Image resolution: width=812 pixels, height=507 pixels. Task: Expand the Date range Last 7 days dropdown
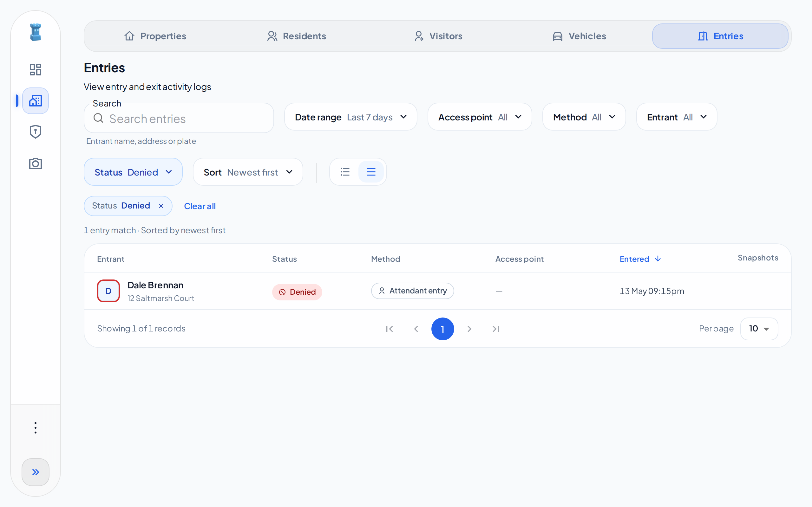(x=350, y=117)
